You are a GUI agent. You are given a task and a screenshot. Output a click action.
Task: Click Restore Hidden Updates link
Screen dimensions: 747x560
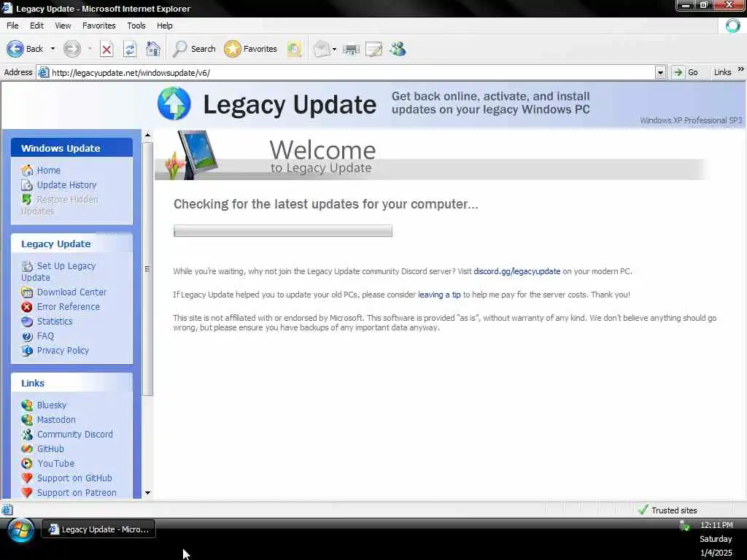[60, 205]
